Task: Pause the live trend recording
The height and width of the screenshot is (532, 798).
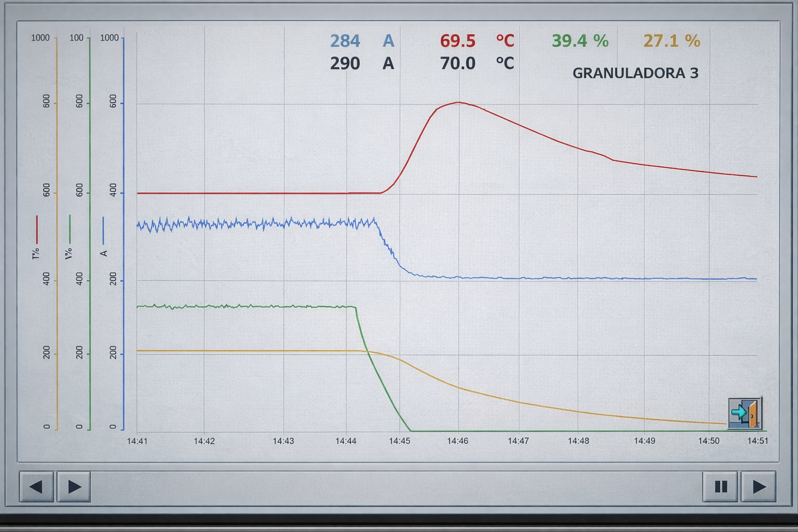Action: point(720,487)
